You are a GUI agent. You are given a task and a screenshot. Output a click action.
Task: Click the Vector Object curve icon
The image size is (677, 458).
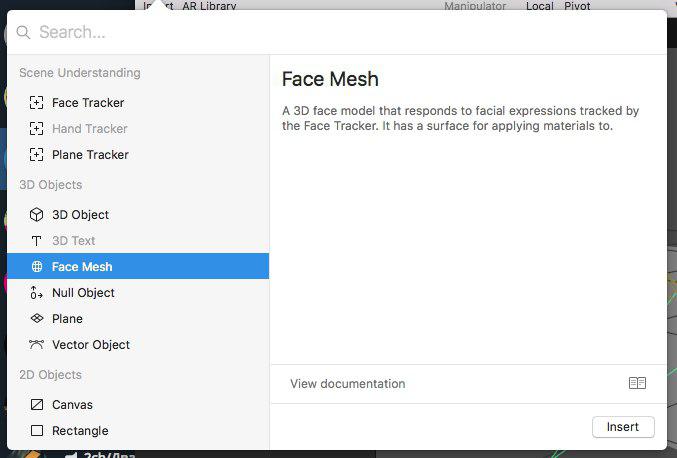[37, 344]
